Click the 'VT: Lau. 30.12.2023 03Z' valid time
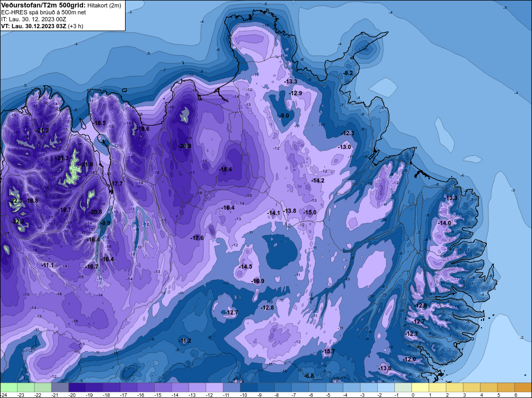532x398 pixels. pyautogui.click(x=34, y=26)
